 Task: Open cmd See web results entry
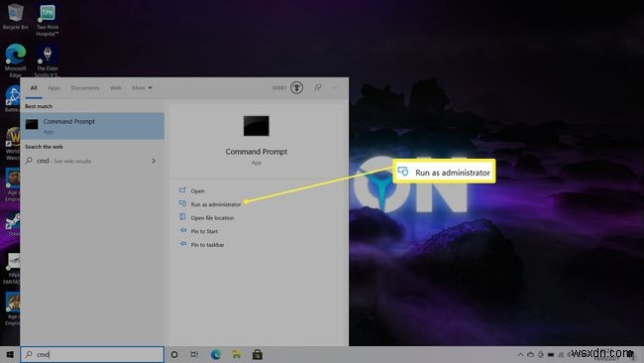[x=92, y=161]
